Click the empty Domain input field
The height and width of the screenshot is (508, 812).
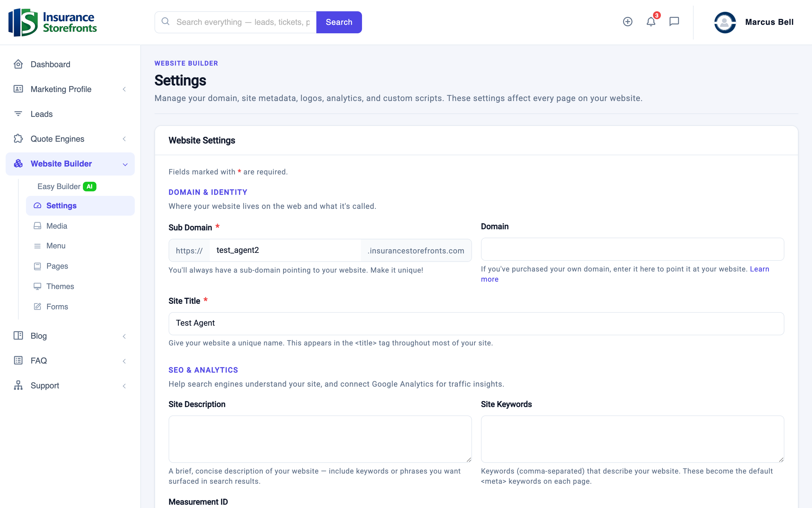[x=632, y=249]
